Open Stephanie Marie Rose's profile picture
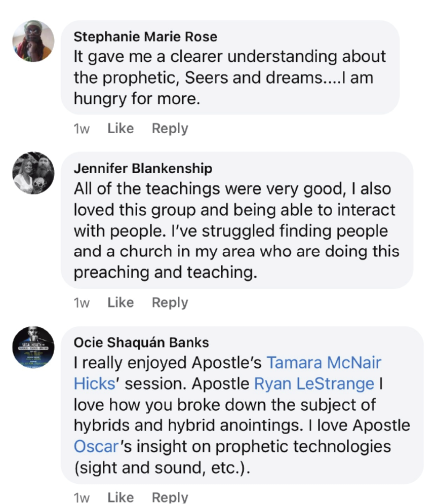437x504 pixels. pos(33,41)
